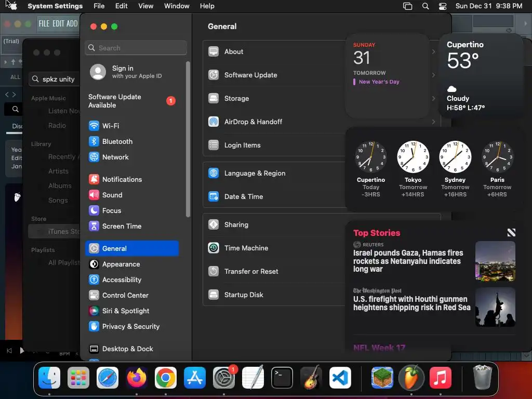Open FL Studio from the Dock
Screen dimensions: 532x399
pos(411,378)
